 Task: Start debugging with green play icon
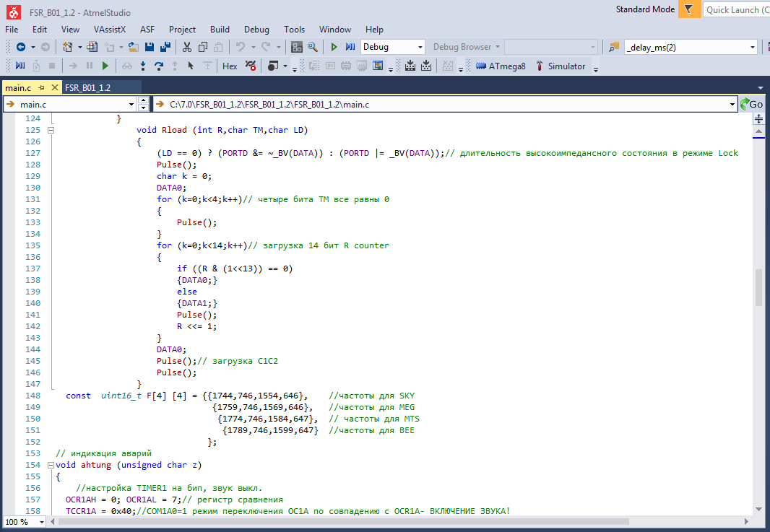click(334, 47)
